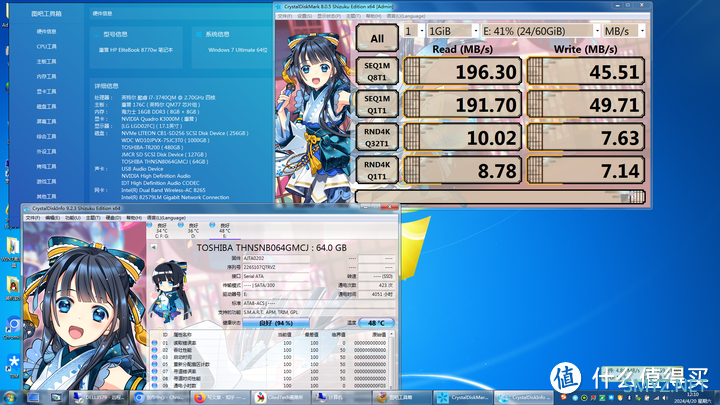Select the E: disk at 48°C

[x=224, y=231]
